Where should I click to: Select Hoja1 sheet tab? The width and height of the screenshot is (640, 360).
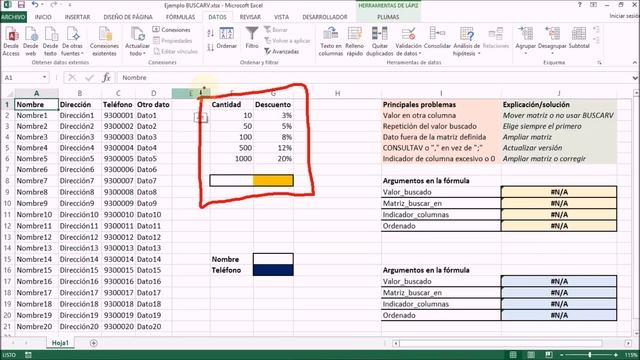click(x=60, y=343)
